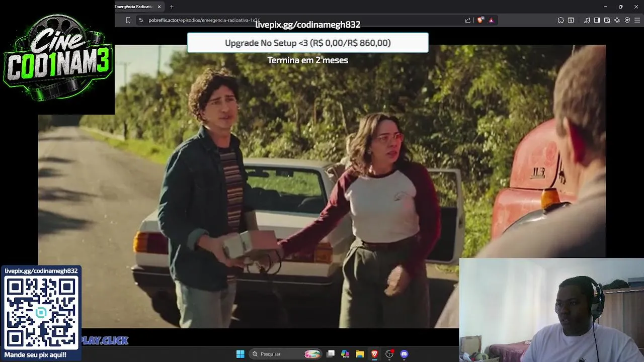Click the video player to pause

[322, 186]
